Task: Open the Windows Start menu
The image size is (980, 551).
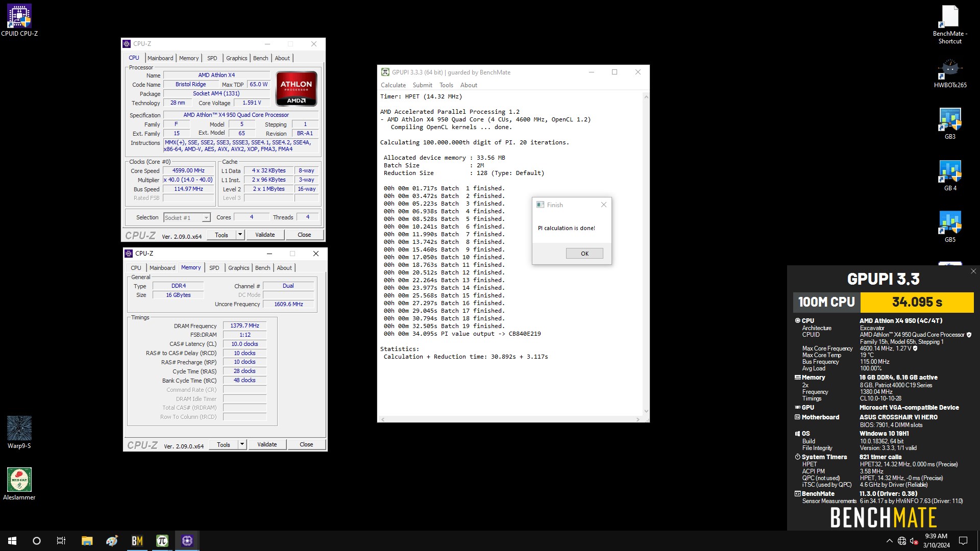Action: [12, 541]
